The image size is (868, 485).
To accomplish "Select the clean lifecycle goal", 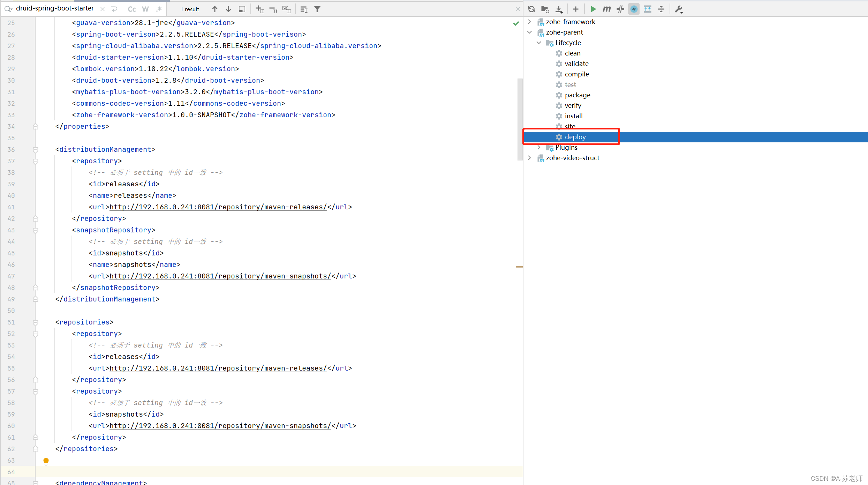I will [x=573, y=53].
